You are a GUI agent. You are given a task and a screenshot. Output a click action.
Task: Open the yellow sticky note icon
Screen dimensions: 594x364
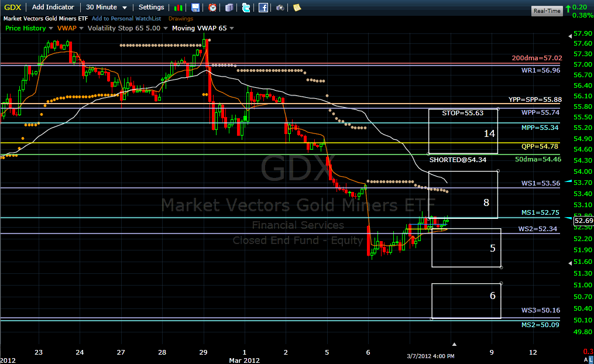[297, 8]
